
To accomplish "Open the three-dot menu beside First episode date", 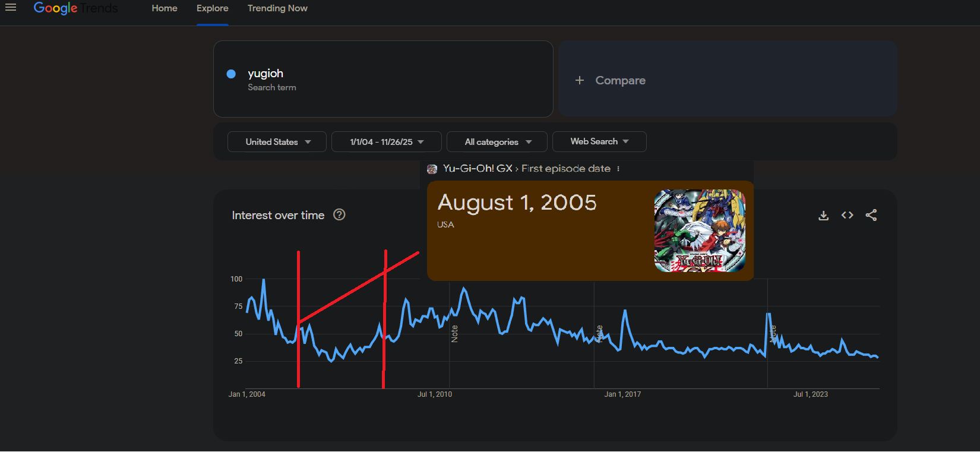I will tap(618, 169).
